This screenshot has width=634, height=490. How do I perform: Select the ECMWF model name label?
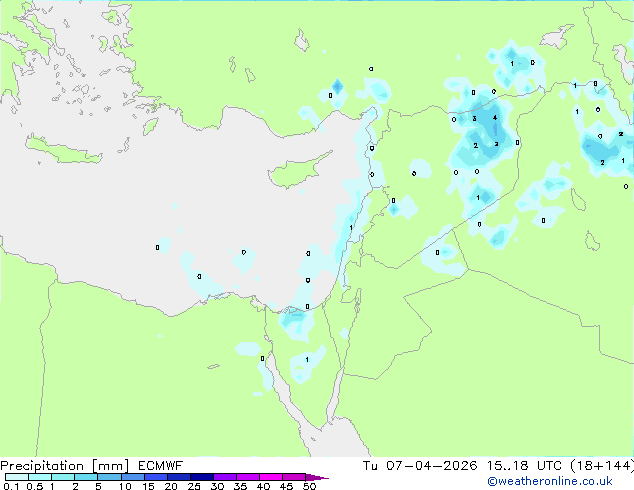tap(161, 465)
